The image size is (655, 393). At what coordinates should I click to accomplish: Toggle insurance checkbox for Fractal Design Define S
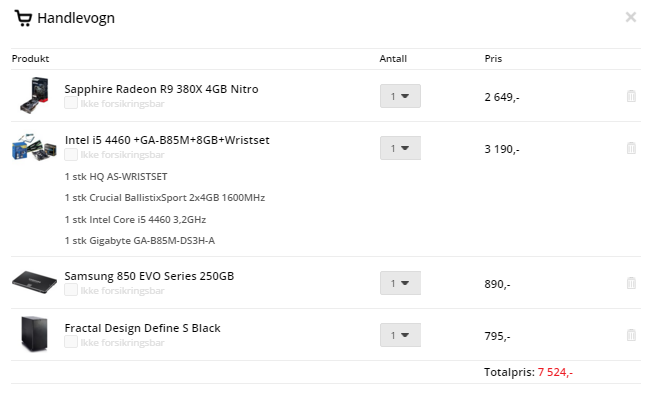tap(71, 342)
